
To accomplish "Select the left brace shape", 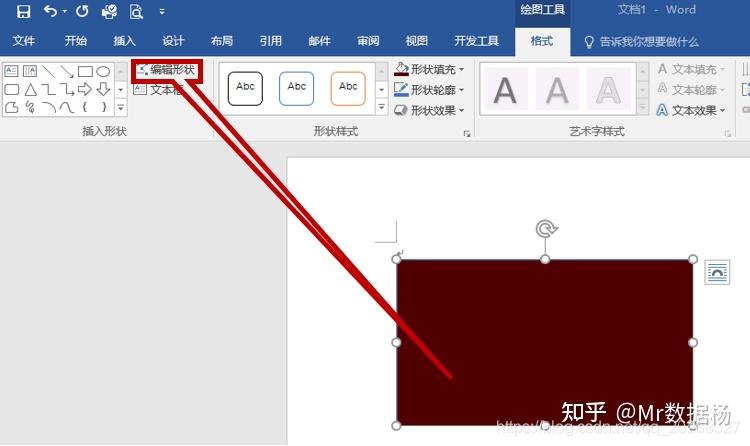I will point(85,107).
